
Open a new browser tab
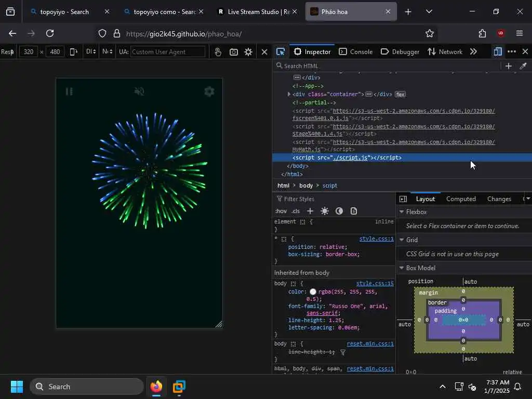pos(408,12)
